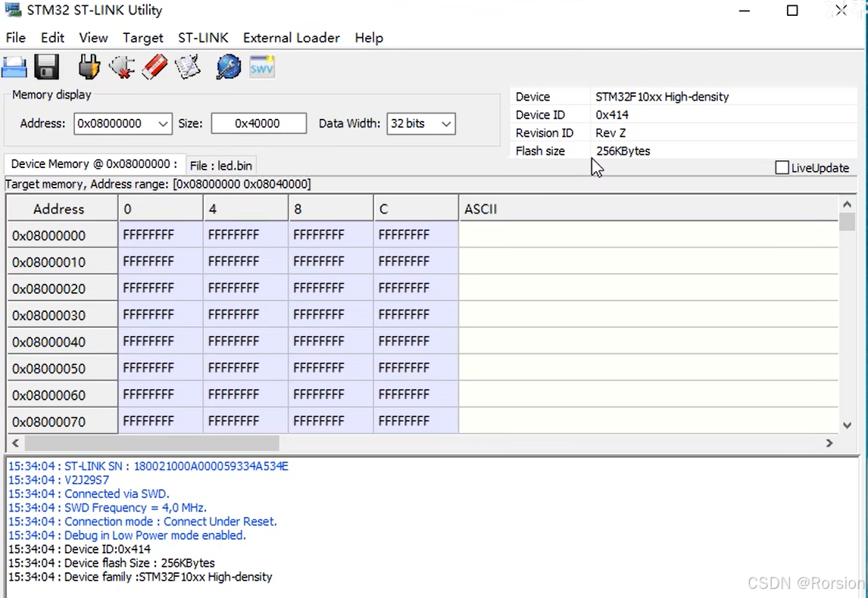Click the horizontal scrollbar thumb
The image size is (868, 598).
point(151,443)
